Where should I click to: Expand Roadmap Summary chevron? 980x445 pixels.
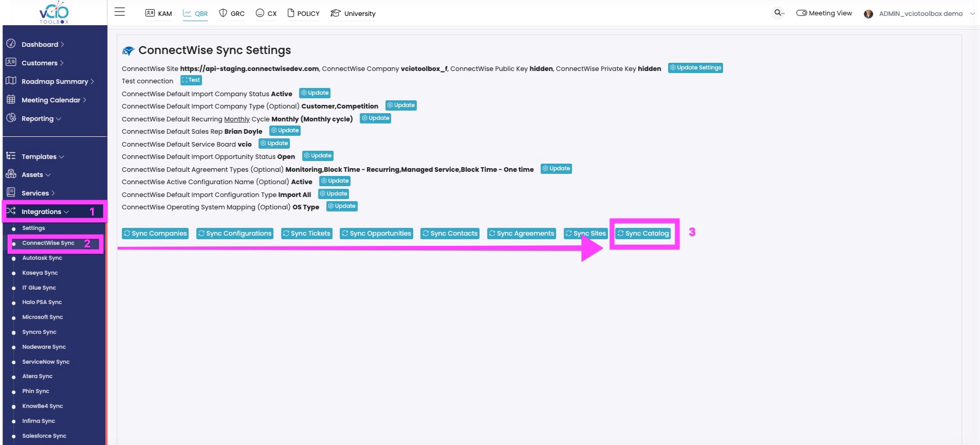[93, 81]
